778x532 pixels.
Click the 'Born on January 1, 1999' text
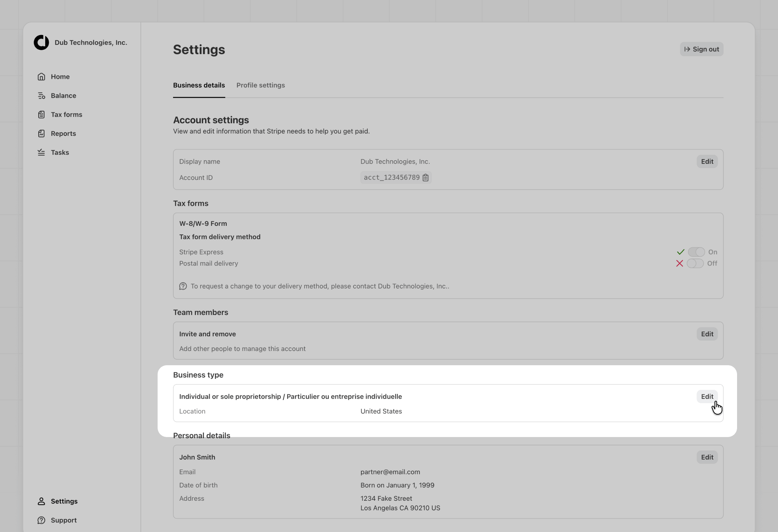[397, 485]
